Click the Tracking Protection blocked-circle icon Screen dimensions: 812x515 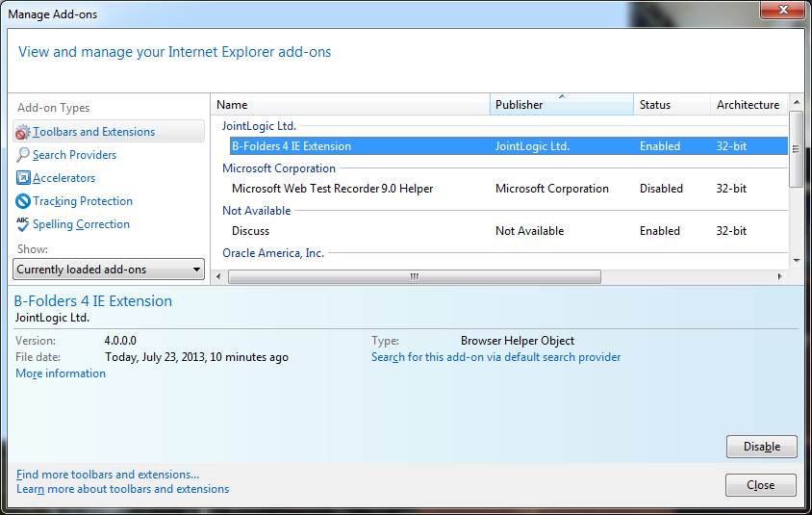pyautogui.click(x=23, y=201)
